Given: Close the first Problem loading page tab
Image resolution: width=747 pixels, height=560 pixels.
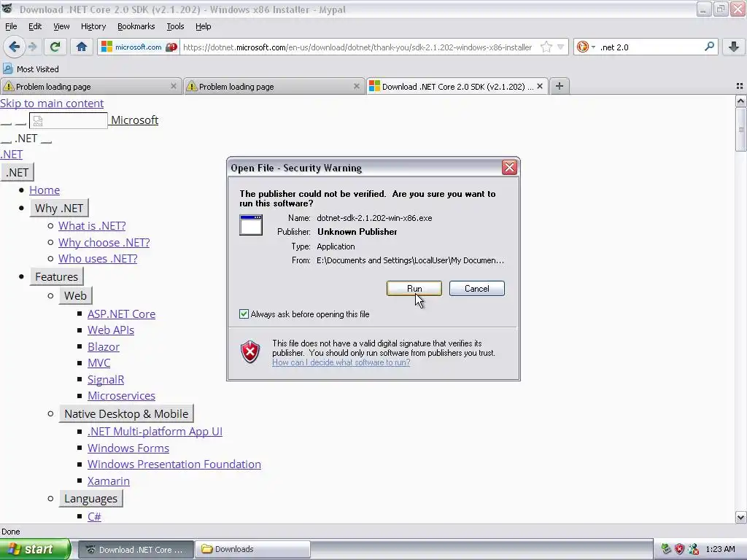Looking at the screenshot, I should [174, 86].
